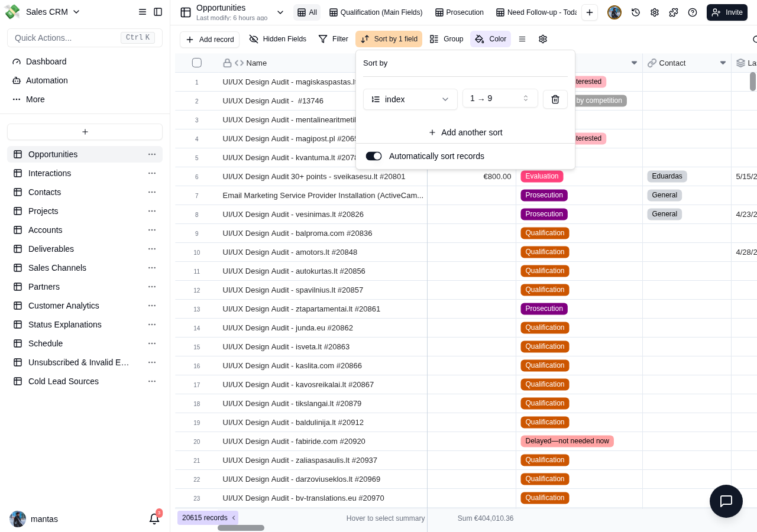Image resolution: width=757 pixels, height=532 pixels.
Task: Open more options for Cold Lead Sources
Action: (x=152, y=381)
